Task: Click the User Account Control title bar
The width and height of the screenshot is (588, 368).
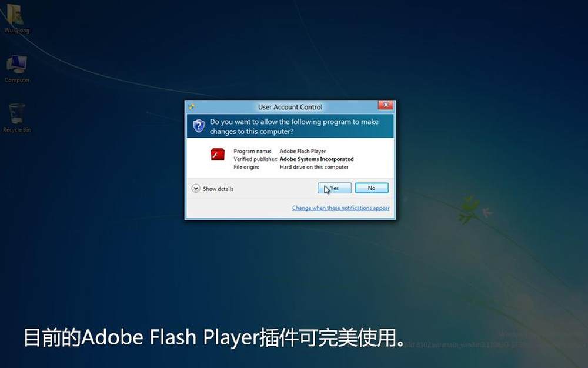Action: click(290, 107)
